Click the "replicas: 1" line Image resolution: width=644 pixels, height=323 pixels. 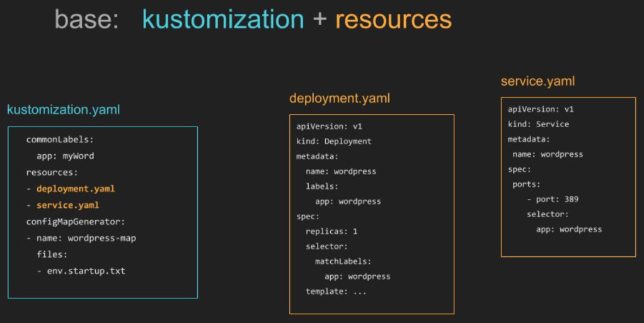(x=331, y=231)
